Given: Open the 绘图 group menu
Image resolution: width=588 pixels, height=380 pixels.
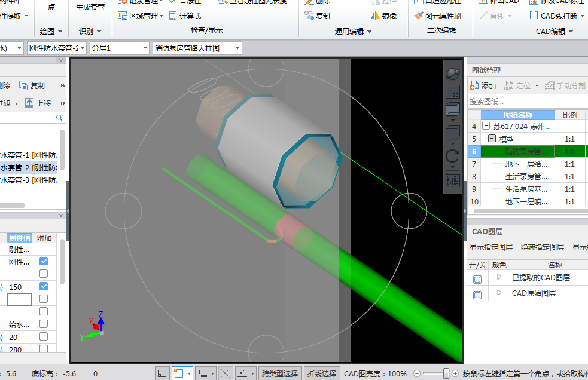Looking at the screenshot, I should tap(51, 32).
